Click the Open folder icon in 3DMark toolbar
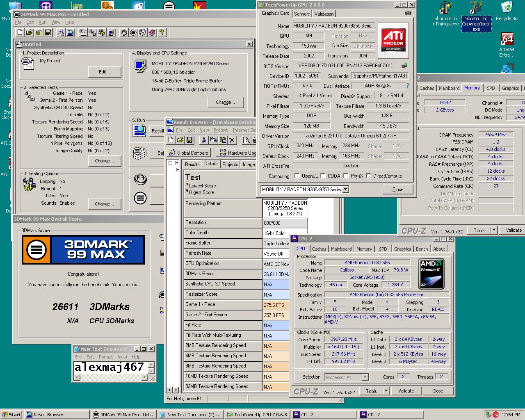 pos(29,32)
